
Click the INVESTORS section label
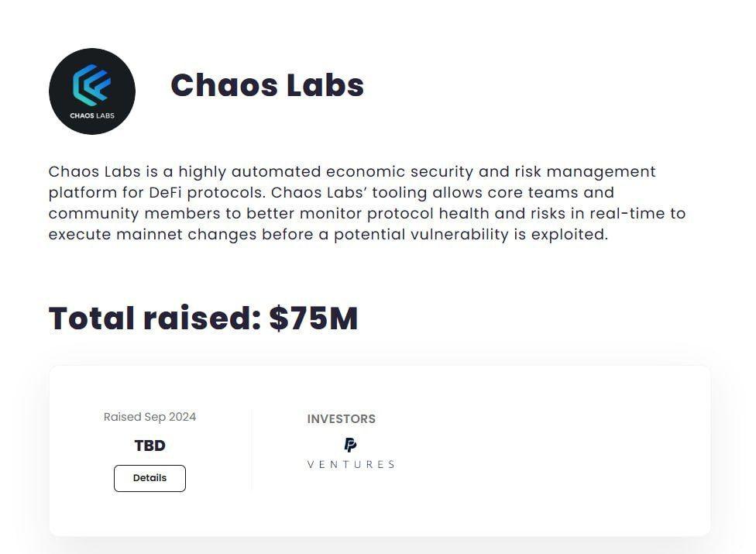tap(342, 419)
